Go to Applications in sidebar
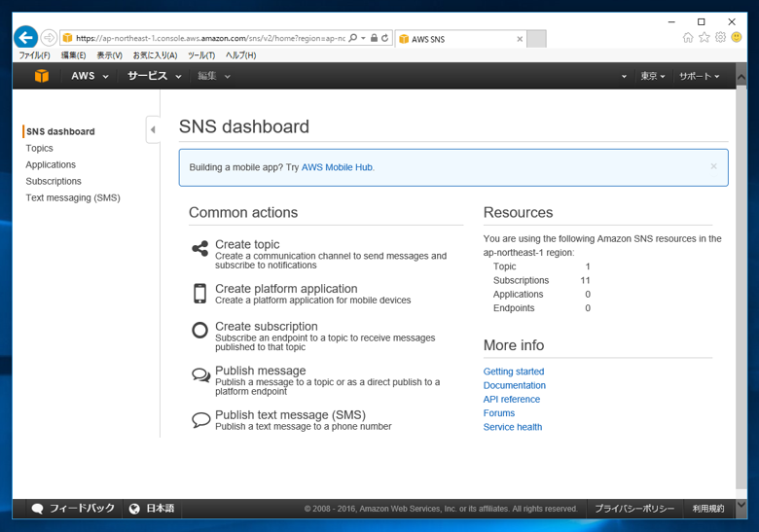 51,164
